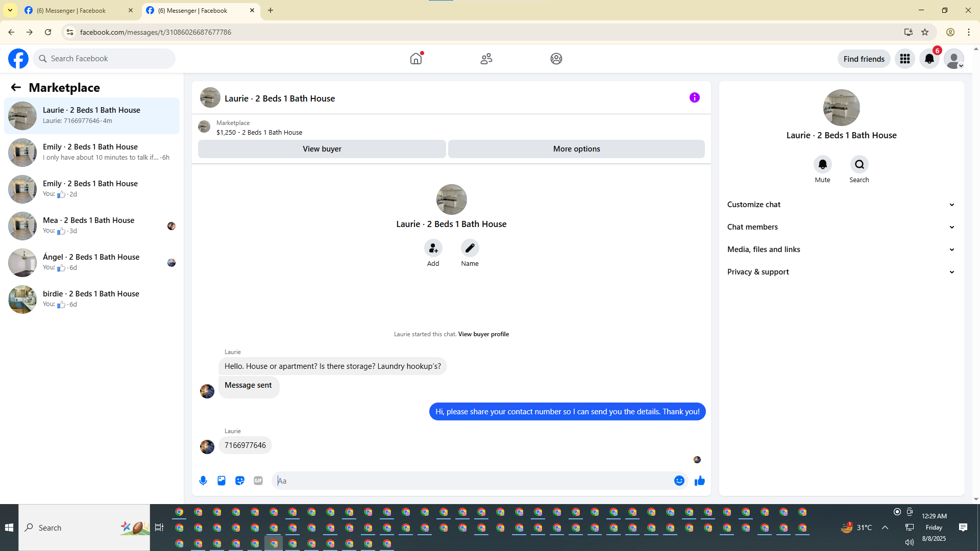The width and height of the screenshot is (980, 551).
Task: Expand Chat members section
Action: coord(841,227)
